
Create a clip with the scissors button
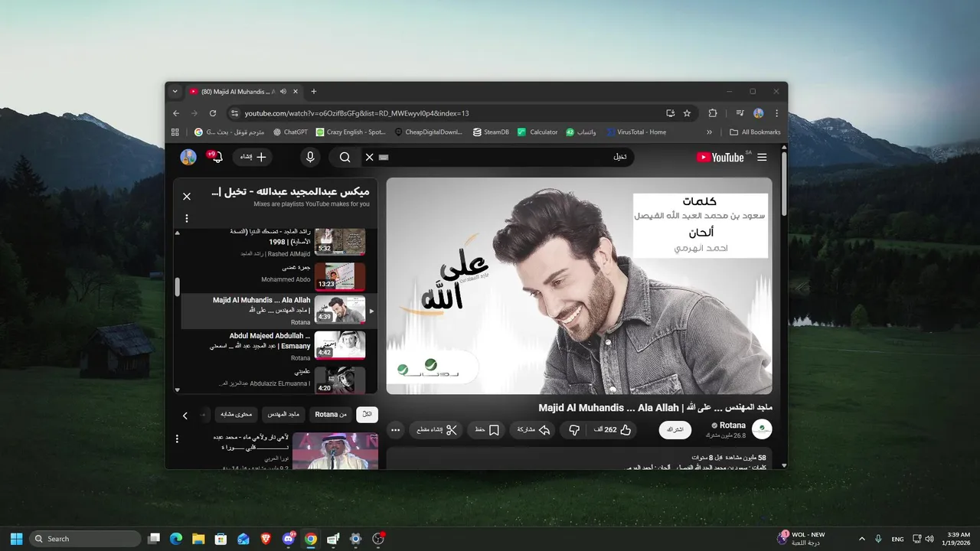click(x=436, y=430)
